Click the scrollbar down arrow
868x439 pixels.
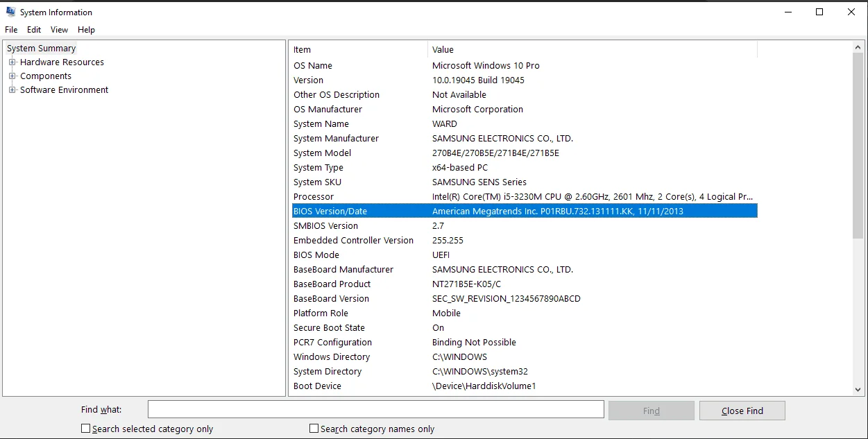(x=858, y=390)
